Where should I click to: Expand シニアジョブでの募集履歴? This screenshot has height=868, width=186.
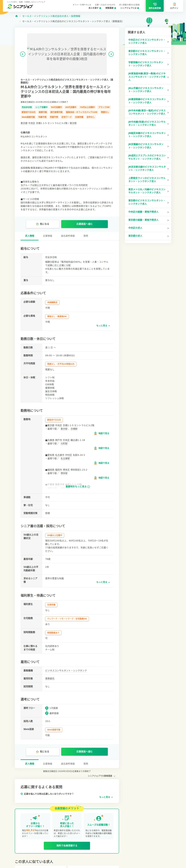(101, 776)
